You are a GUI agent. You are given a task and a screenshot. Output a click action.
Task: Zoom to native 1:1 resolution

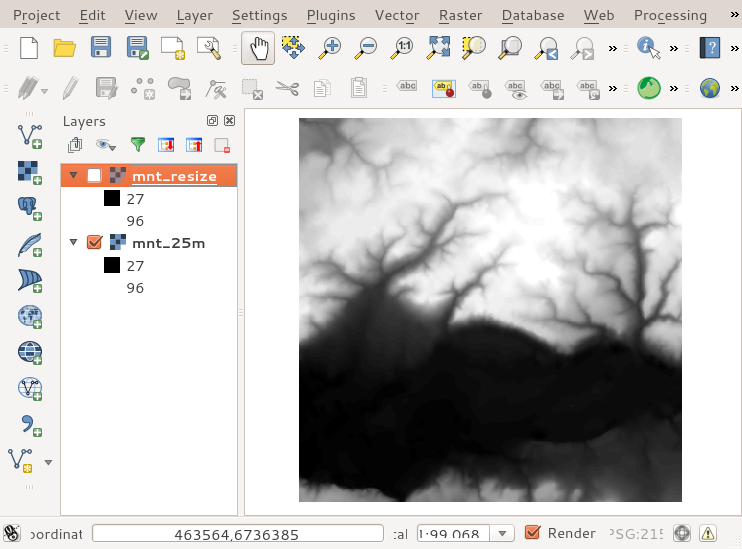[x=402, y=48]
